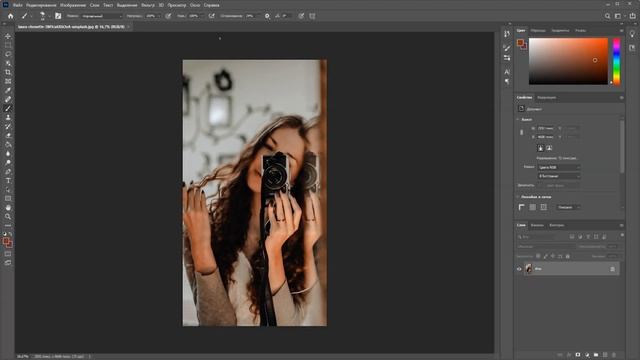
Task: Open the 3D menu
Action: (x=161, y=5)
